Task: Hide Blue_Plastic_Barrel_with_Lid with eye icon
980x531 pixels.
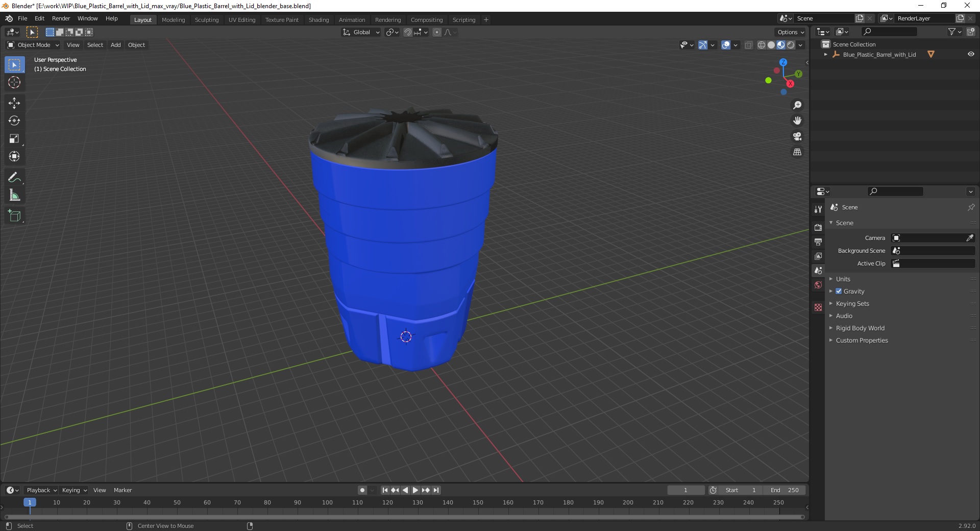Action: pos(971,54)
